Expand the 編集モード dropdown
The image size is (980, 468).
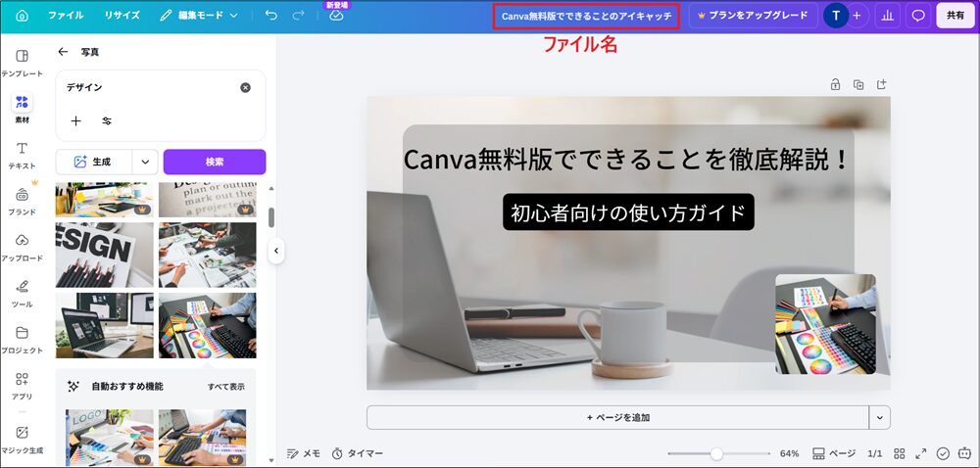[x=199, y=16]
